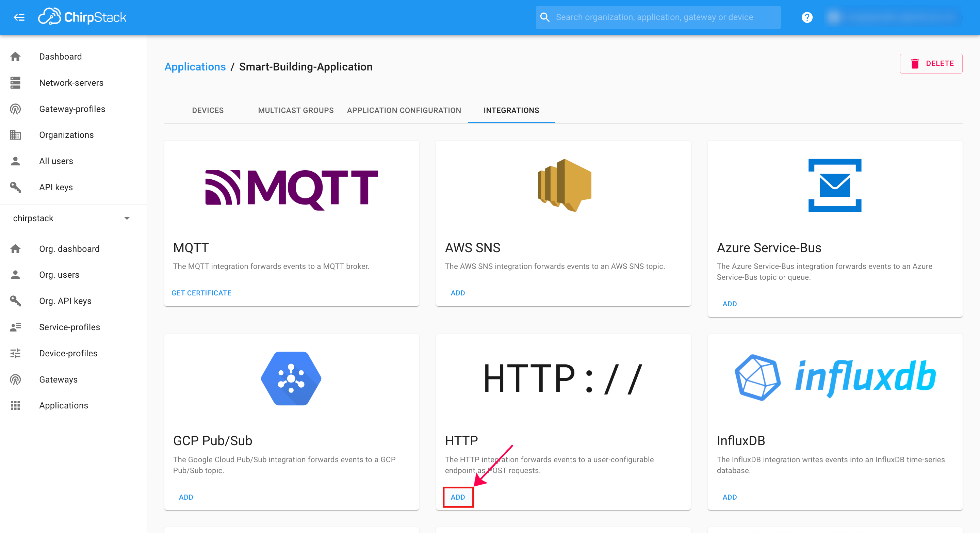Open Network-servers via its server icon

tap(15, 83)
